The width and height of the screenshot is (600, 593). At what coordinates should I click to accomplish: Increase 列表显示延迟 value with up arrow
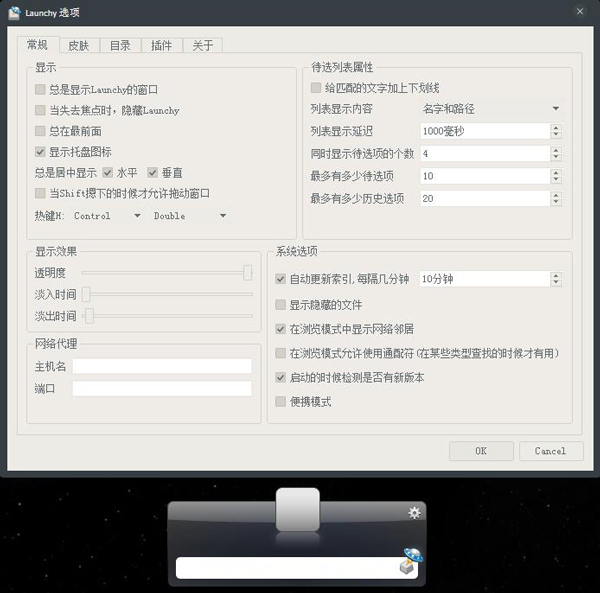click(x=556, y=128)
